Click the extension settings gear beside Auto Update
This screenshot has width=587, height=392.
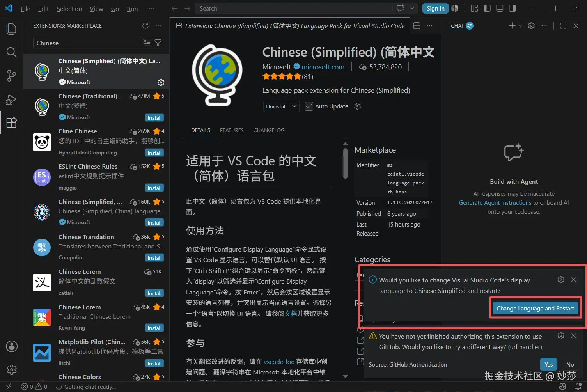click(357, 106)
